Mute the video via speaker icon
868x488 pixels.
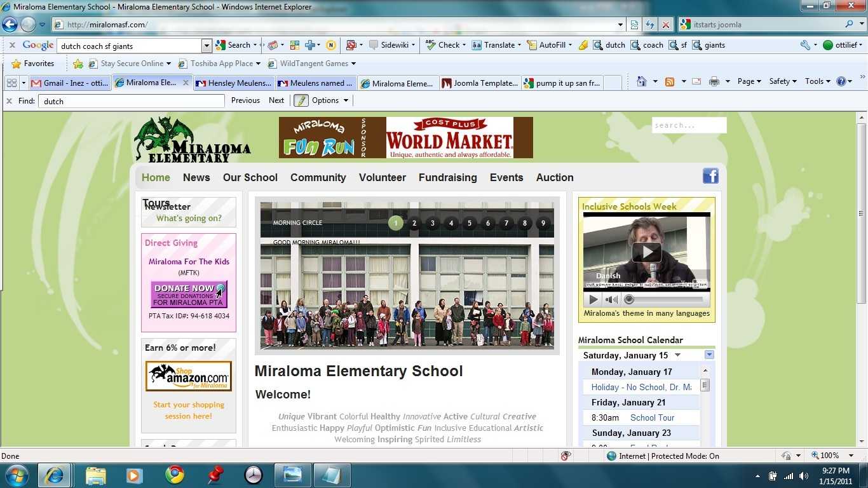tap(611, 299)
